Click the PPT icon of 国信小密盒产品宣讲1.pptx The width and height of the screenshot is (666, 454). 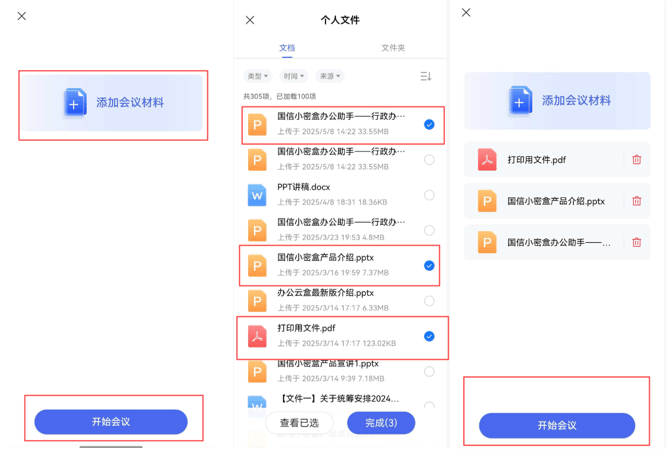coord(257,372)
